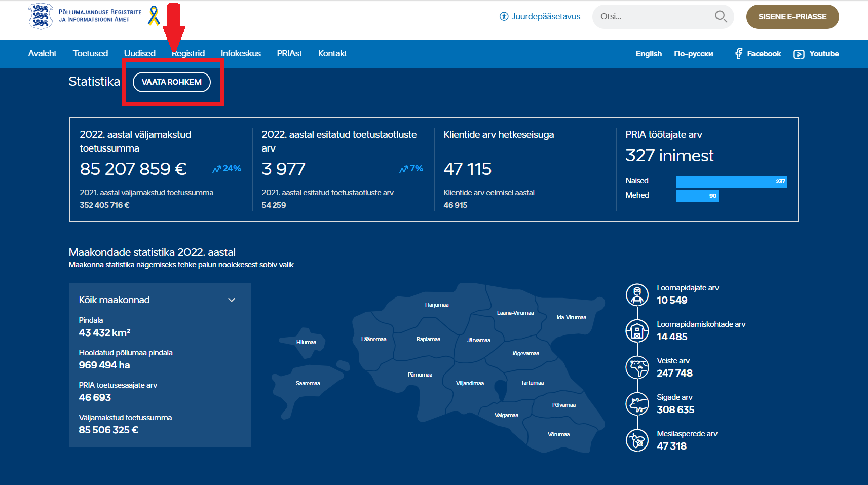The width and height of the screenshot is (868, 485).
Task: Click the VAATA ROHKEM button
Action: [x=172, y=82]
